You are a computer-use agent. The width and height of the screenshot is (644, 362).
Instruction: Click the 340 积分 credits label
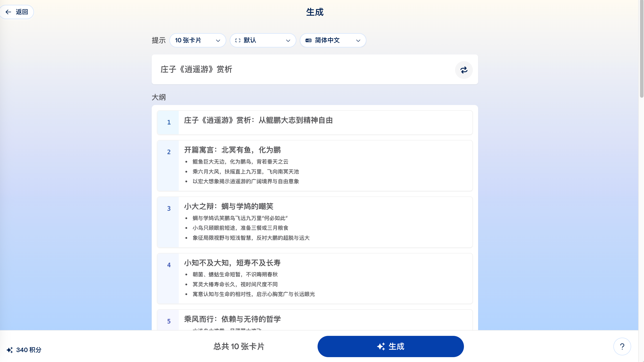pyautogui.click(x=29, y=350)
